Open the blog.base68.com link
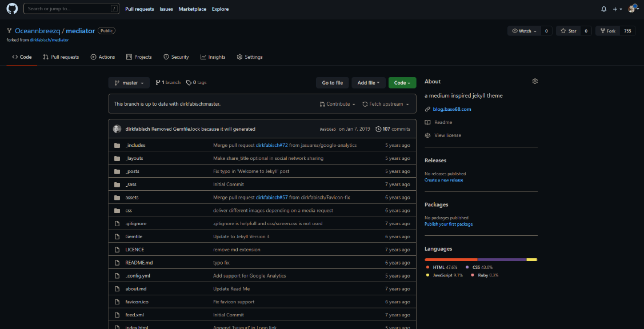The image size is (644, 329). click(x=451, y=109)
